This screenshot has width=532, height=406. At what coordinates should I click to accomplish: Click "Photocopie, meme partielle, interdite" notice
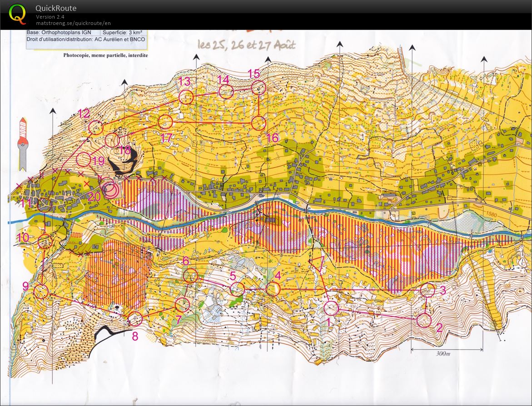(105, 55)
